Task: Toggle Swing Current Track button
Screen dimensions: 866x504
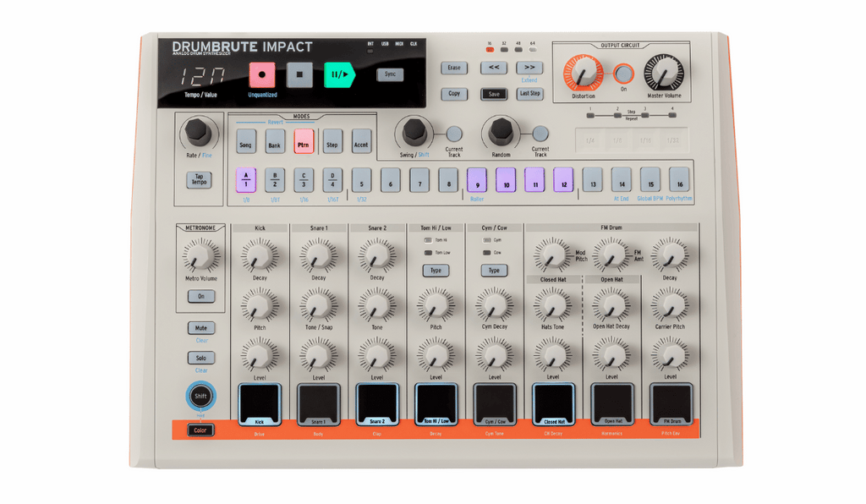Action: pyautogui.click(x=454, y=134)
